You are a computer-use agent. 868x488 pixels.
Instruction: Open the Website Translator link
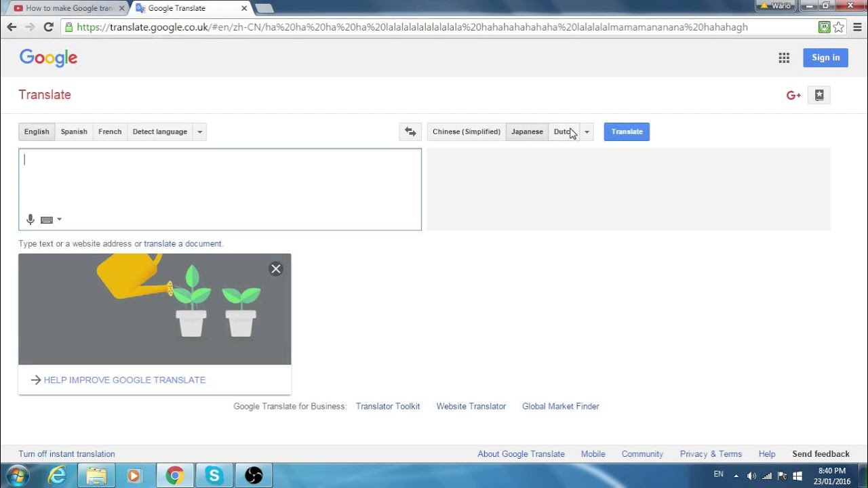[471, 407]
